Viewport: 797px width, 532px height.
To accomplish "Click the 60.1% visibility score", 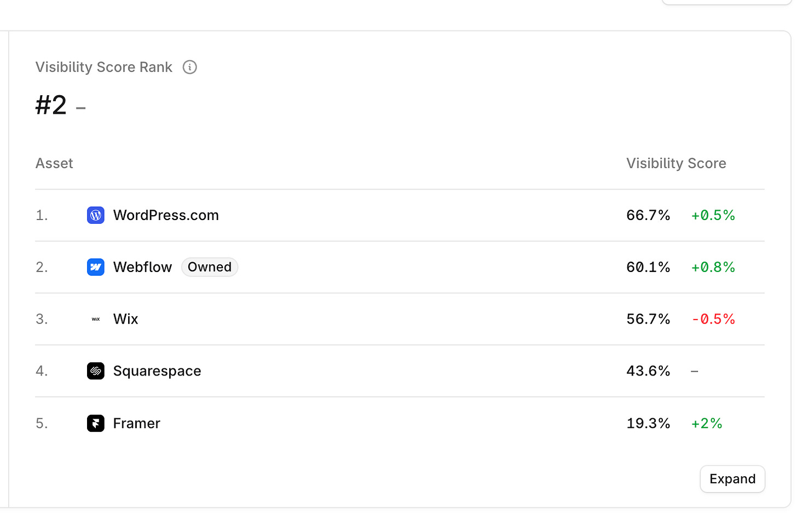I will pyautogui.click(x=648, y=267).
